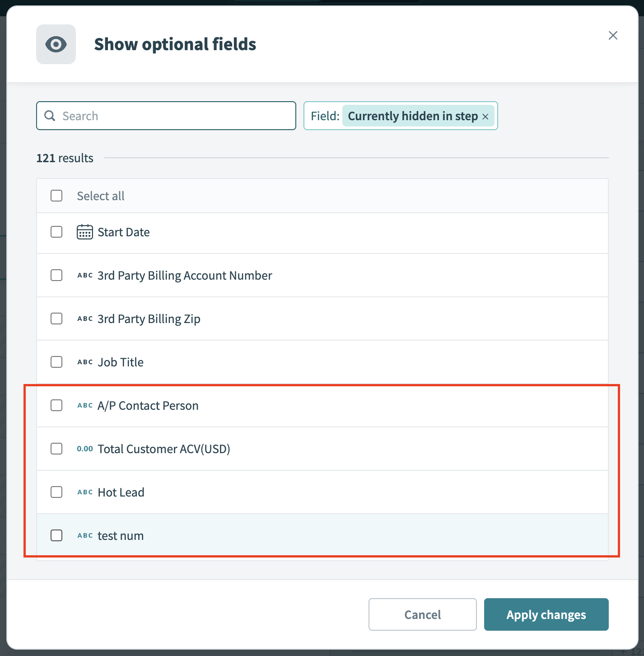Click the eye icon beside Show optional fields

pos(56,44)
